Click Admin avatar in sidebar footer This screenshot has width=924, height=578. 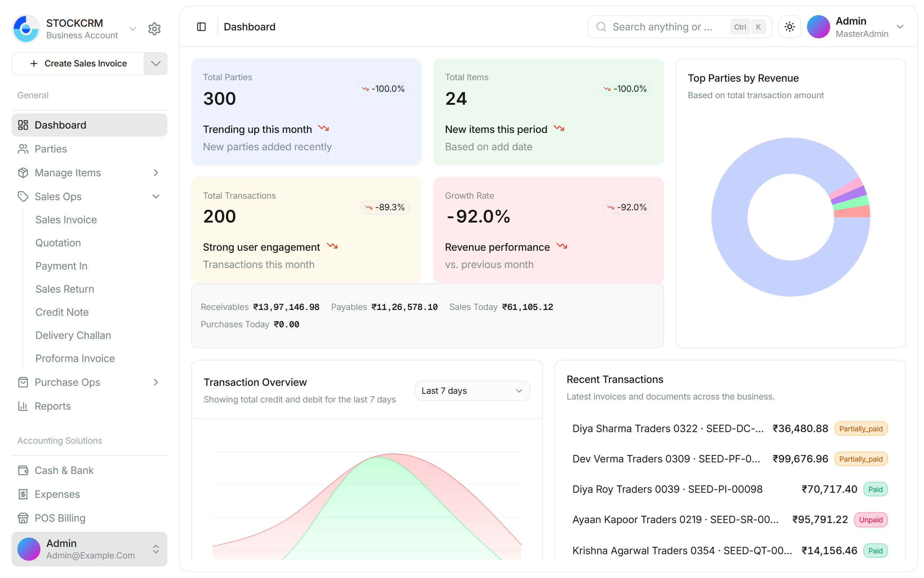tap(29, 549)
